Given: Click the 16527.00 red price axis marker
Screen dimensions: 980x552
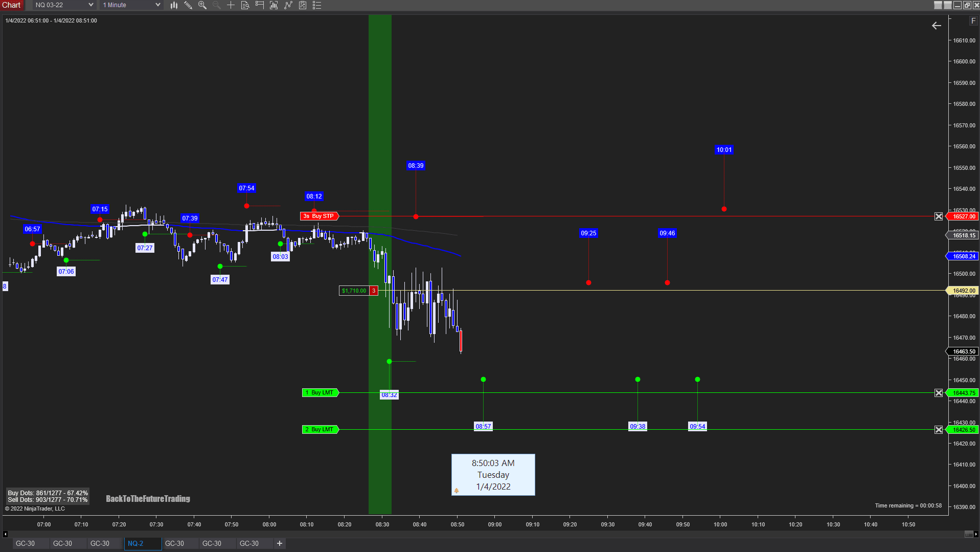Looking at the screenshot, I should 962,216.
